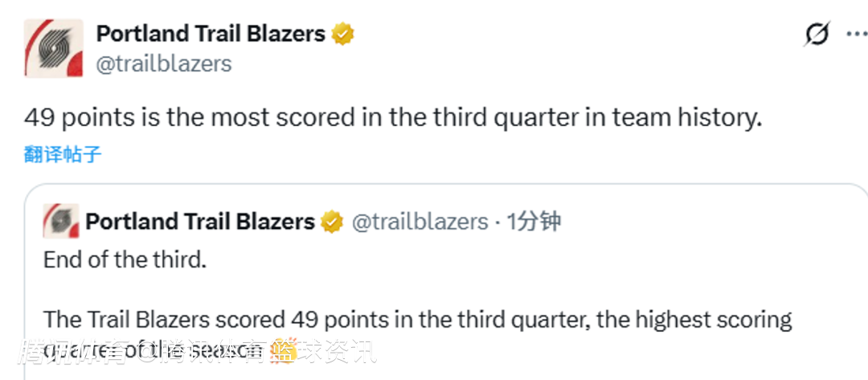Open Grok actions with the slashed-circle icon
Viewport: 868px width, 380px height.
point(817,35)
